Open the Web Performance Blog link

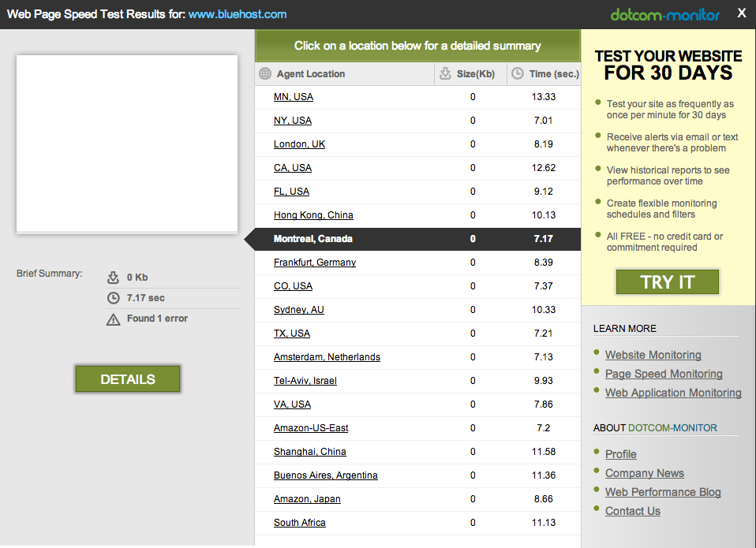click(663, 492)
